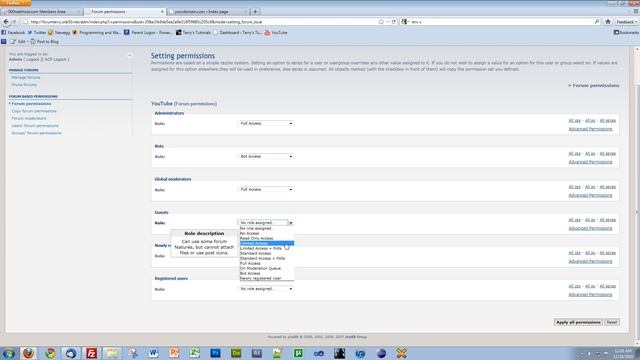Open Copy forum permissions in sidebar
Screen dimensions: 640x360
34,111
